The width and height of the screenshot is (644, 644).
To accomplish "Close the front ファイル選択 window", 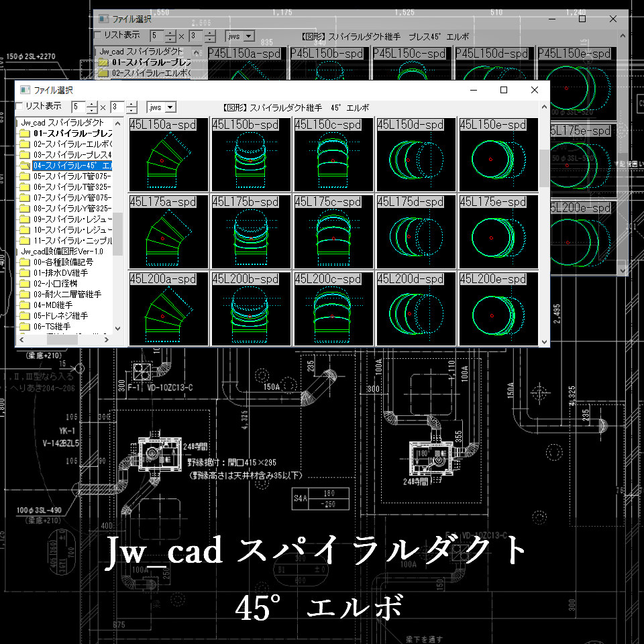I will (535, 90).
